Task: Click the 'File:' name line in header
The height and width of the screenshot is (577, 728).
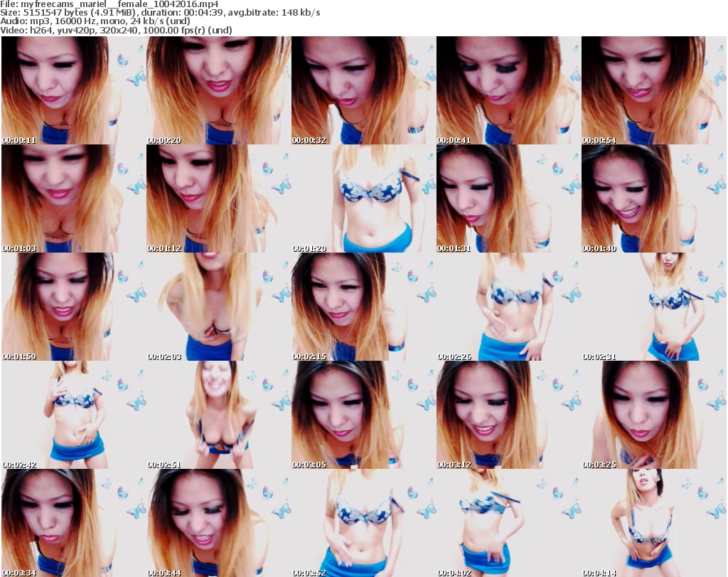Action: coord(109,4)
